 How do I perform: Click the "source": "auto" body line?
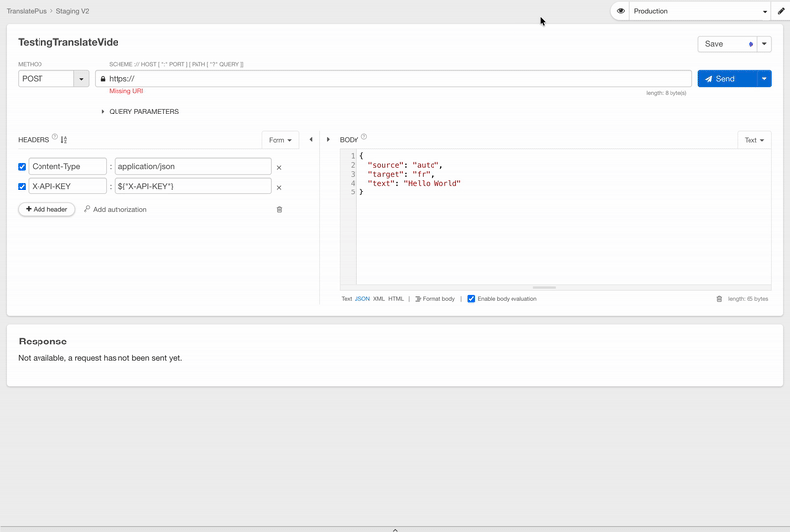point(405,165)
